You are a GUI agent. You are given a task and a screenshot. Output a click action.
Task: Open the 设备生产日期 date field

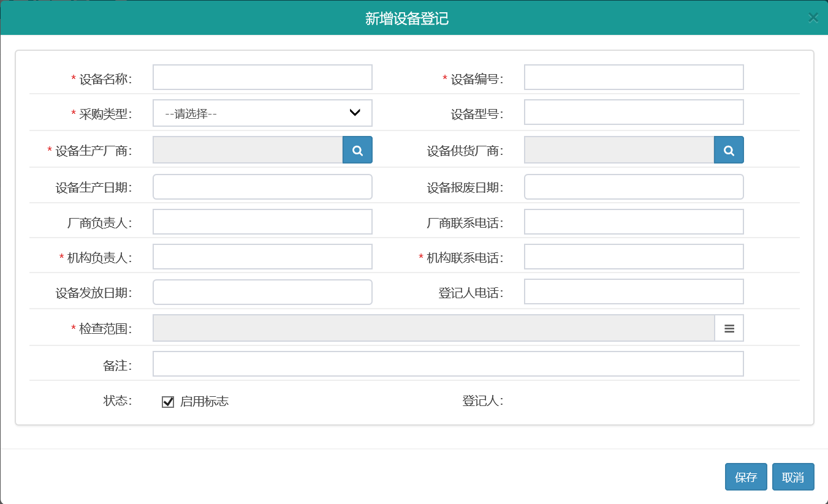(262, 187)
